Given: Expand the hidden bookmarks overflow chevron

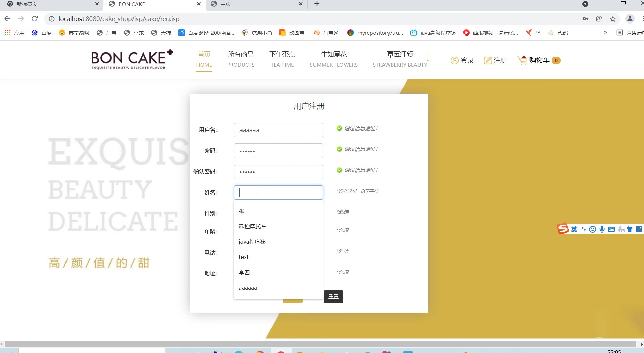Looking at the screenshot, I should pyautogui.click(x=605, y=33).
